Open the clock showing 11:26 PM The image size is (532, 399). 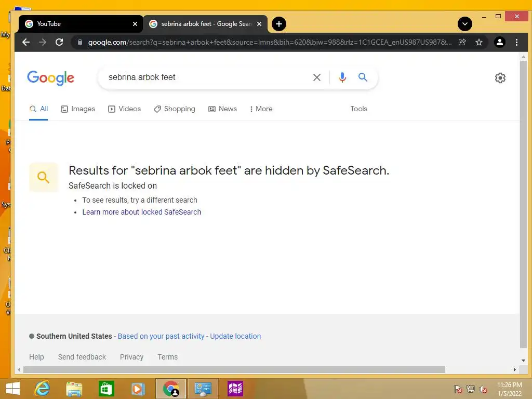(x=509, y=389)
